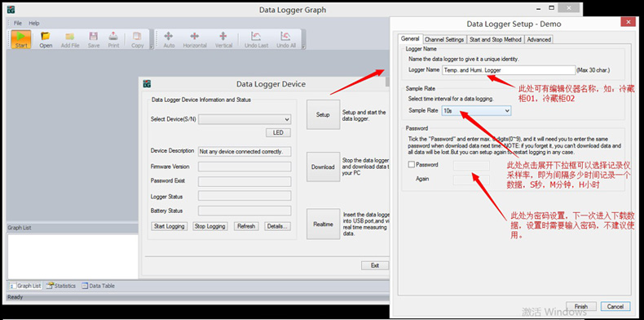
Task: Click the Details... button
Action: (278, 226)
